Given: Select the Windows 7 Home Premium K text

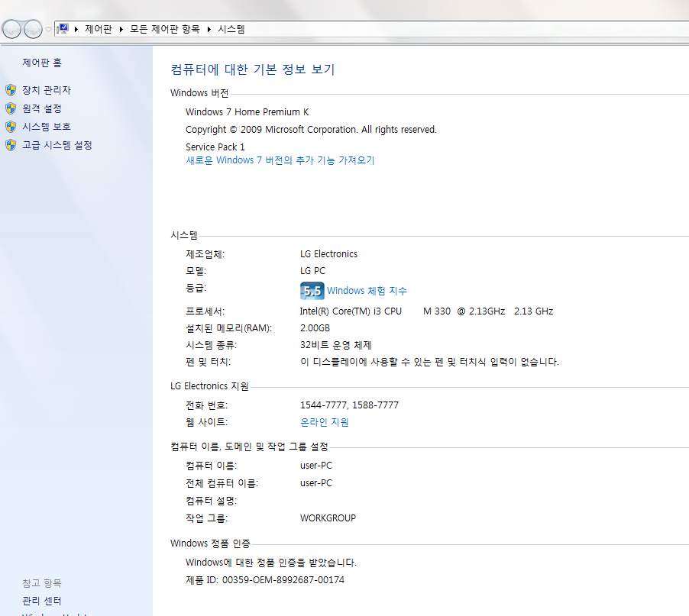Looking at the screenshot, I should click(x=247, y=112).
